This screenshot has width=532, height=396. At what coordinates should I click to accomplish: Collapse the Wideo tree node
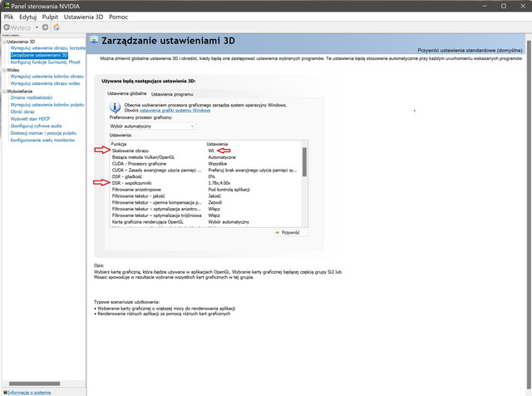pyautogui.click(x=5, y=70)
